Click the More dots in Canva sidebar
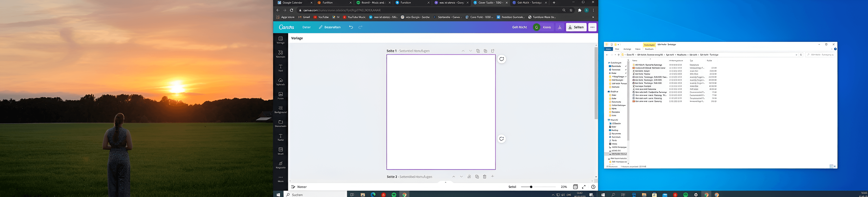Image resolution: width=868 pixels, height=197 pixels. click(280, 178)
